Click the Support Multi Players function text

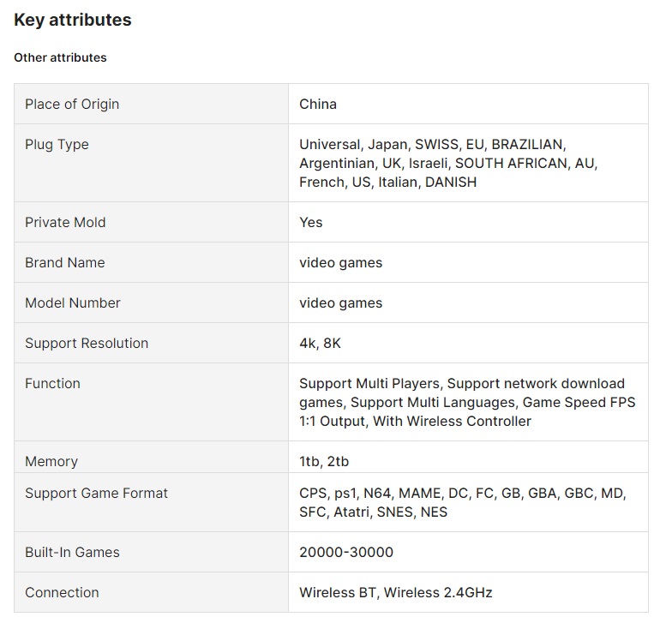(x=369, y=383)
